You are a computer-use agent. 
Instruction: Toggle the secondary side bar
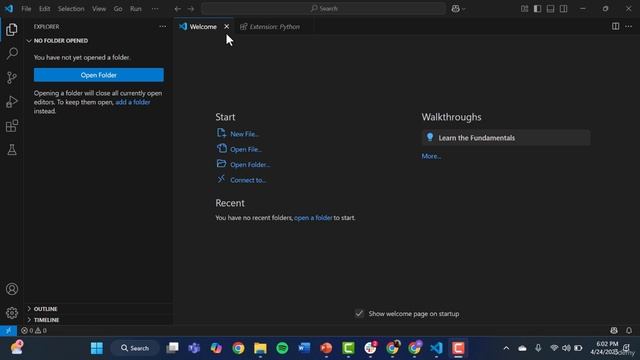pos(564,9)
